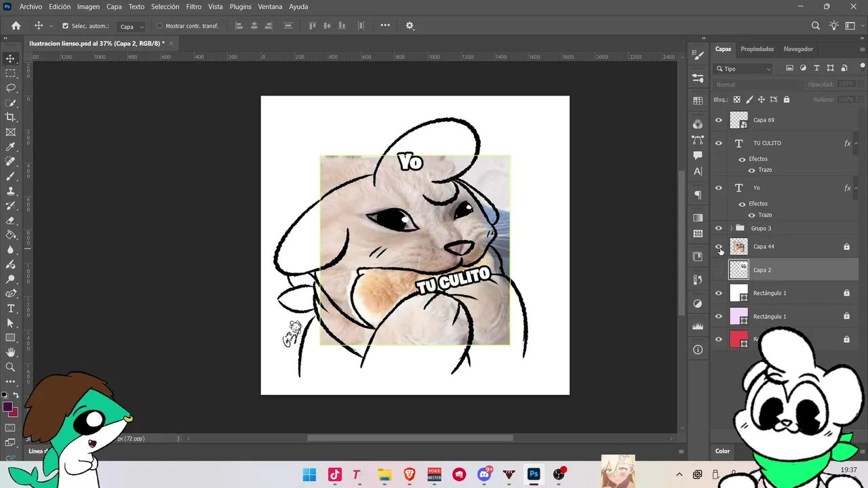Click the background color swatch
This screenshot has height=488, width=868.
coord(14,412)
